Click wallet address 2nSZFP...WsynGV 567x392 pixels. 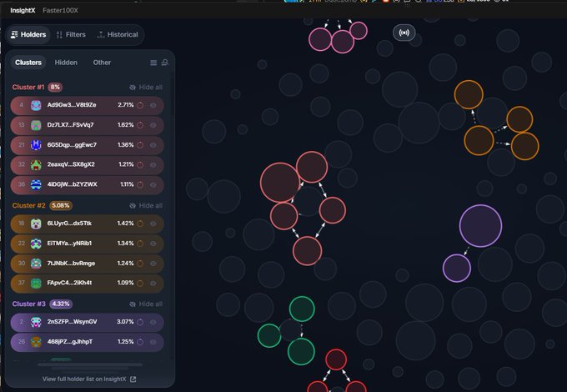72,322
